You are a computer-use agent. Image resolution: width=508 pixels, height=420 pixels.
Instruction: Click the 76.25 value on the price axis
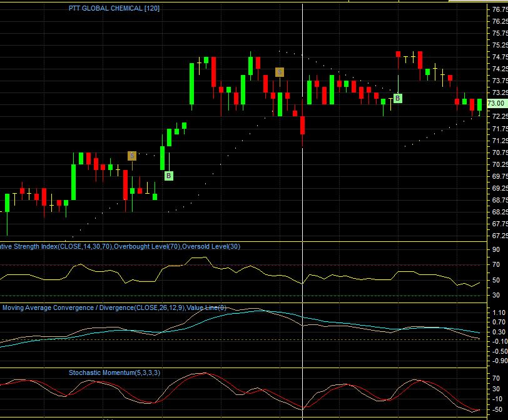[500, 21]
